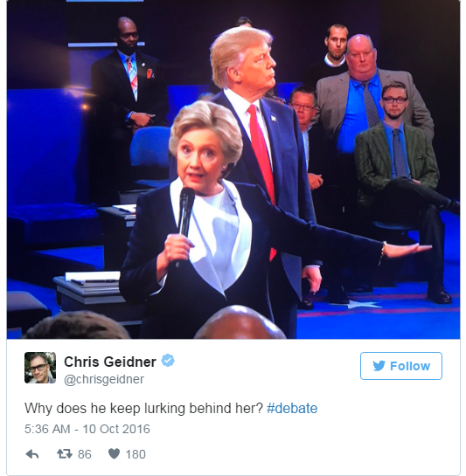Click the Chris Geidner display name
This screenshot has height=476, width=466.
110,362
